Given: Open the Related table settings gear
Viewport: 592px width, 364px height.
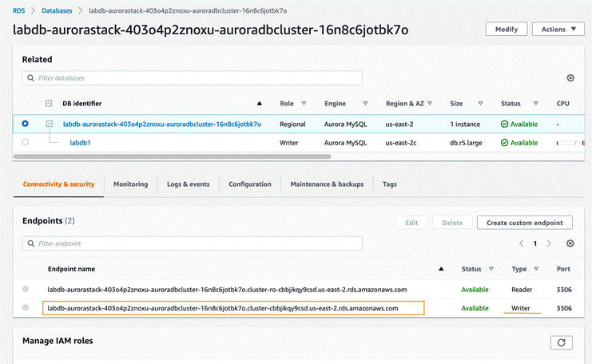Looking at the screenshot, I should pyautogui.click(x=570, y=77).
